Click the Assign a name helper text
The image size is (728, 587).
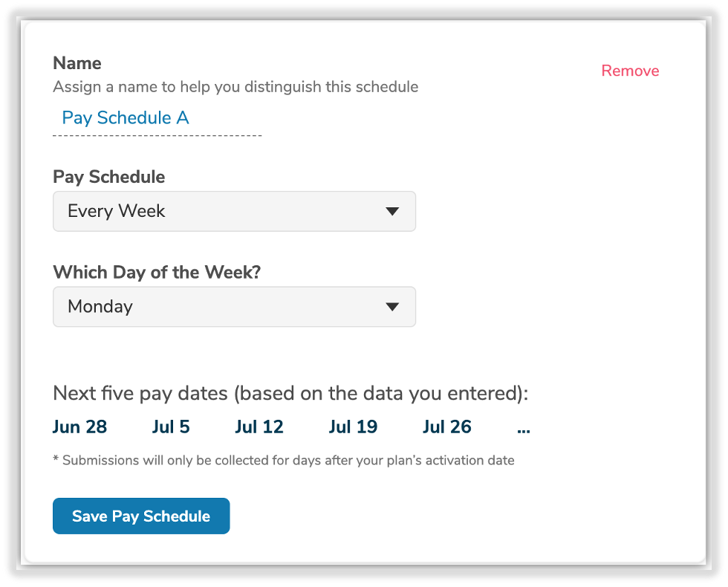[x=235, y=87]
